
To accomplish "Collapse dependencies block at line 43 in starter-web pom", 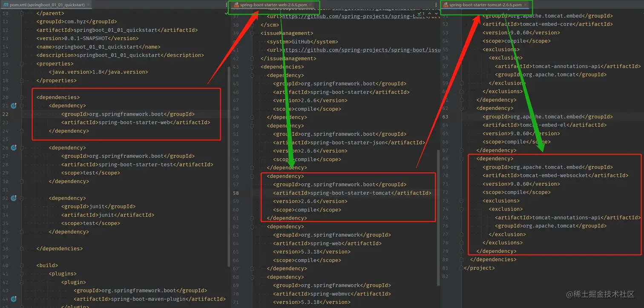I will 252,67.
